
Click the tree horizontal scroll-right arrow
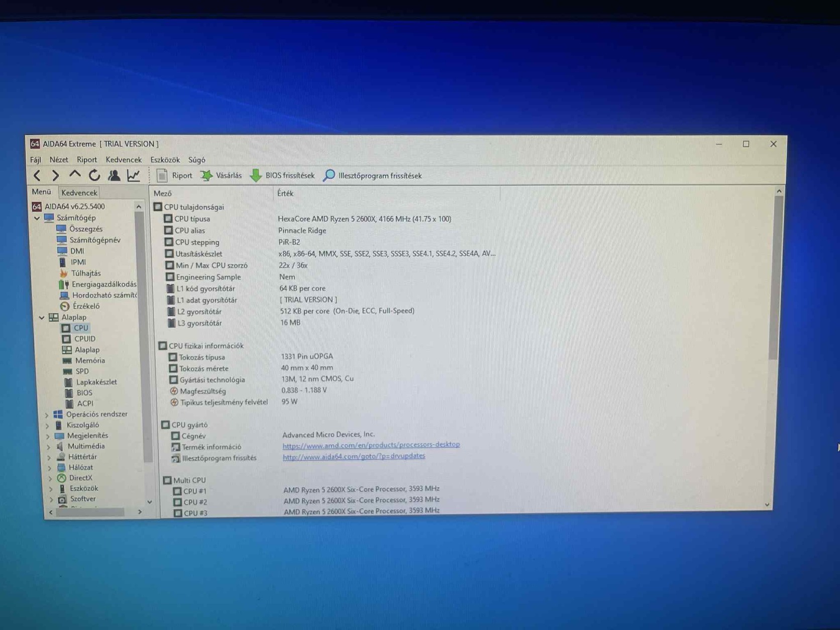click(x=140, y=512)
